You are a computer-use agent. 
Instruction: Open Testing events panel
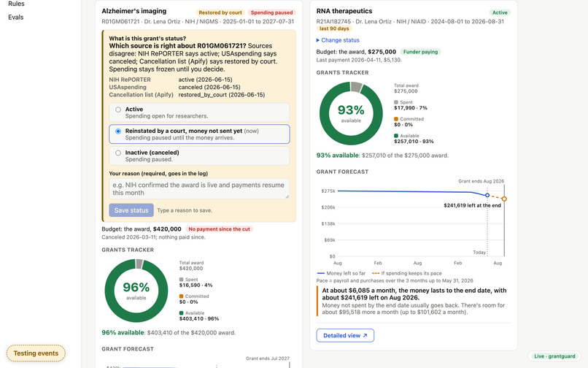(36, 353)
